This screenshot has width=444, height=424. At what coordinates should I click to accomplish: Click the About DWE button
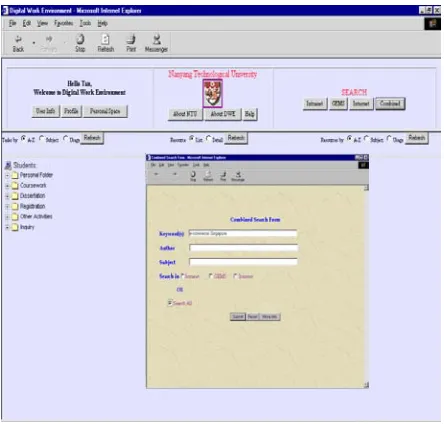click(x=223, y=114)
